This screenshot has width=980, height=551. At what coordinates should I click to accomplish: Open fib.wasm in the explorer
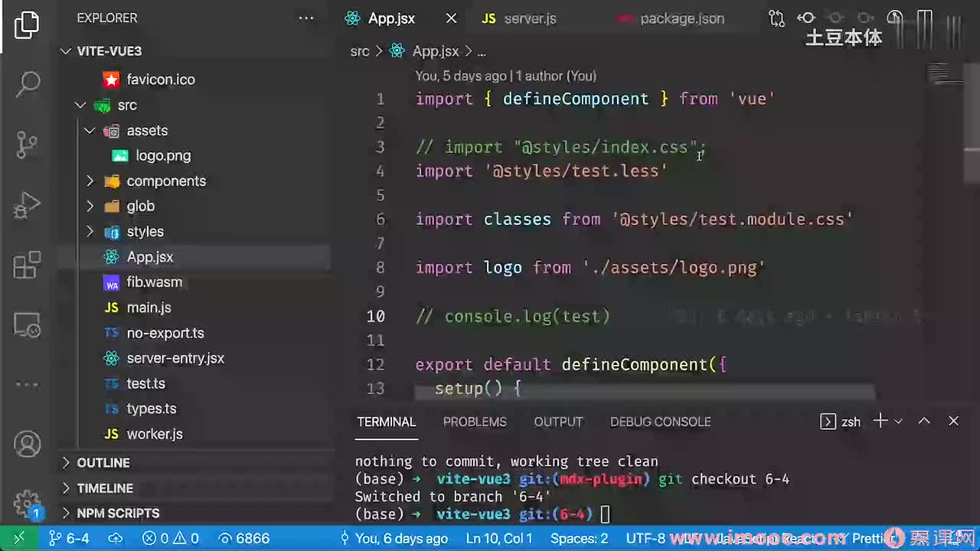(155, 282)
